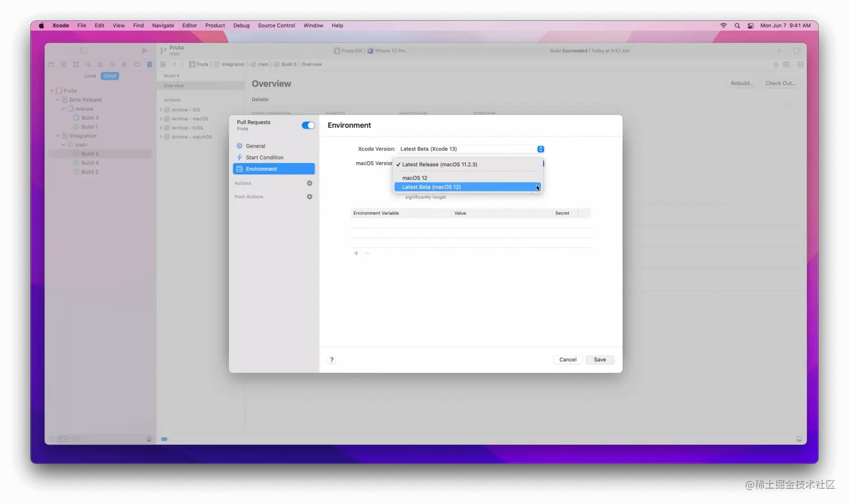Select Build 5 in the navigator
Image resolution: width=849 pixels, height=504 pixels.
[100, 154]
